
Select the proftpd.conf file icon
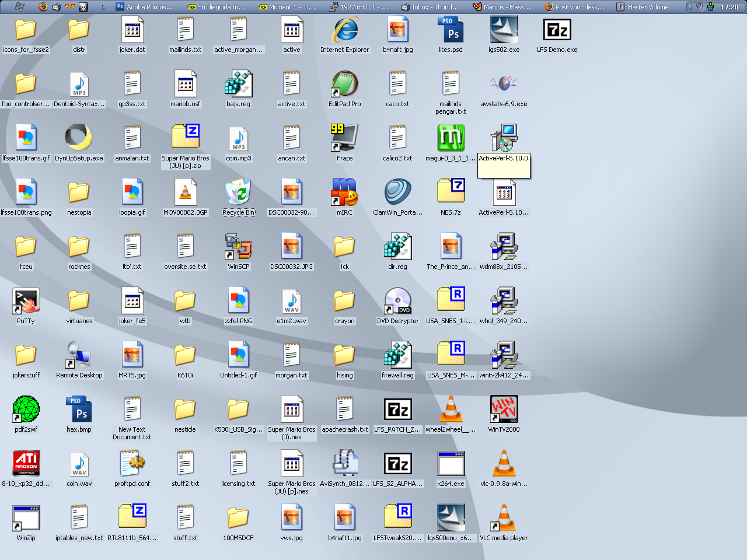tap(132, 464)
